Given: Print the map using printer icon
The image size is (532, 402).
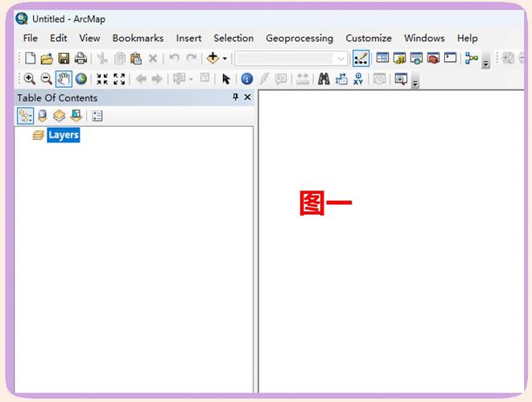Looking at the screenshot, I should 80,59.
